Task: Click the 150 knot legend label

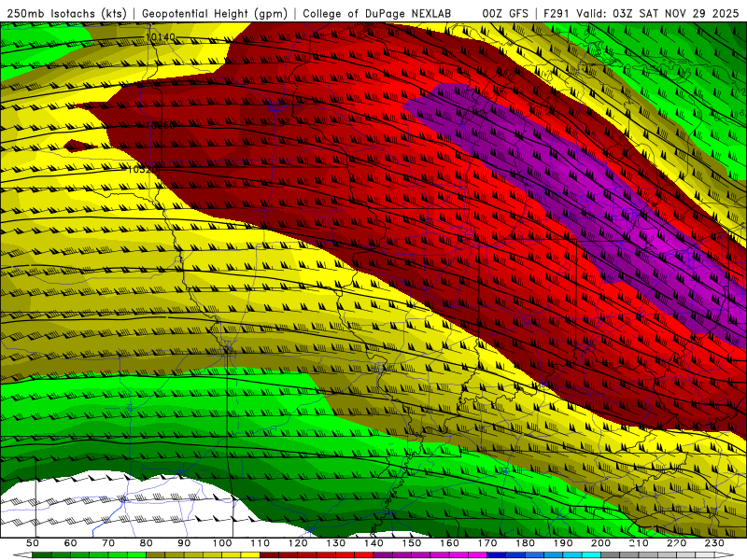Action: (411, 543)
